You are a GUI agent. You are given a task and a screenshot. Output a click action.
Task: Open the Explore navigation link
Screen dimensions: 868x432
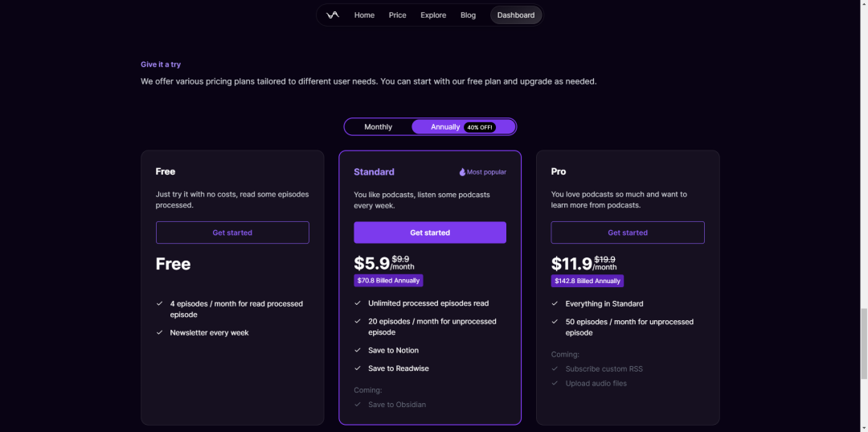[433, 15]
